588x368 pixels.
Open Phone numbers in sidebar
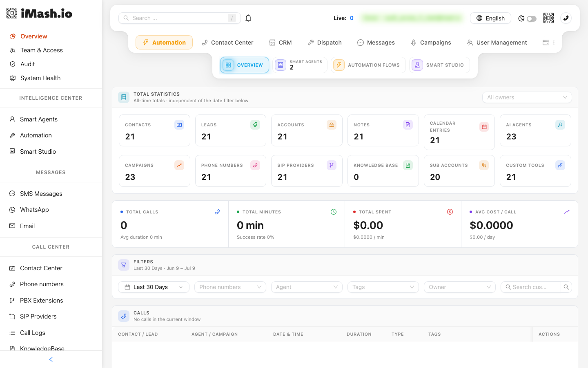point(42,284)
